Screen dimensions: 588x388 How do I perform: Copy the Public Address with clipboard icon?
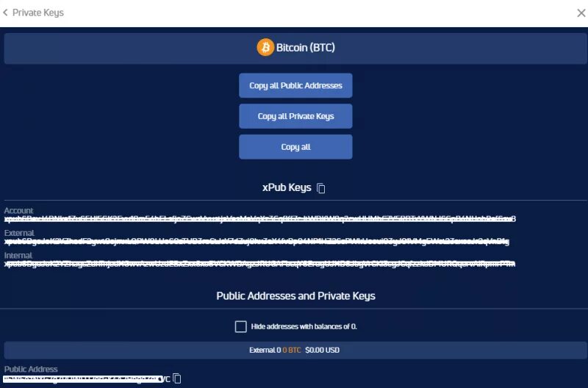177,378
